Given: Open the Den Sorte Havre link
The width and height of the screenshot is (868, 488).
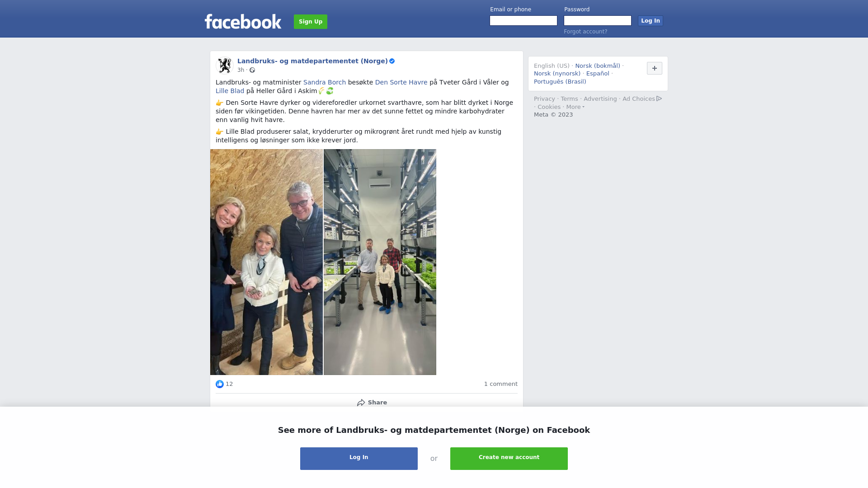Looking at the screenshot, I should pos(401,82).
